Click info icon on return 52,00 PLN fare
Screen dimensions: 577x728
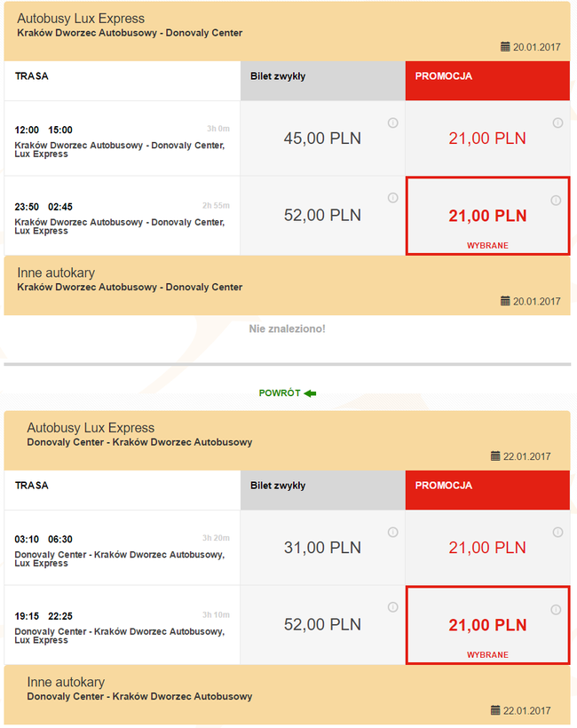pos(392,608)
